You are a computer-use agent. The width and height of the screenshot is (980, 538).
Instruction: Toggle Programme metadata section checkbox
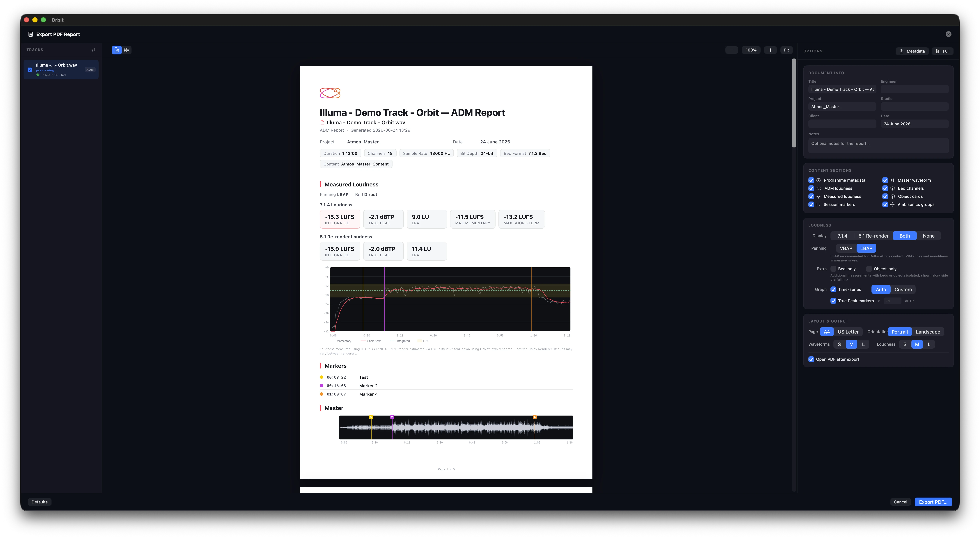point(811,180)
